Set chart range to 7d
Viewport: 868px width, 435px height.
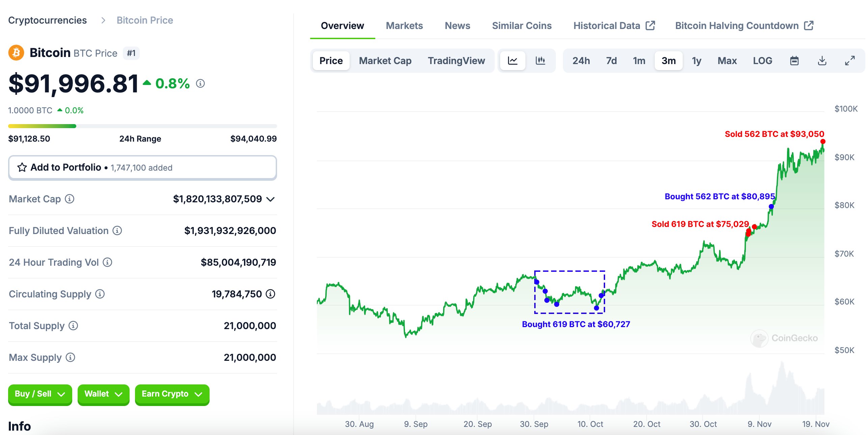[611, 61]
